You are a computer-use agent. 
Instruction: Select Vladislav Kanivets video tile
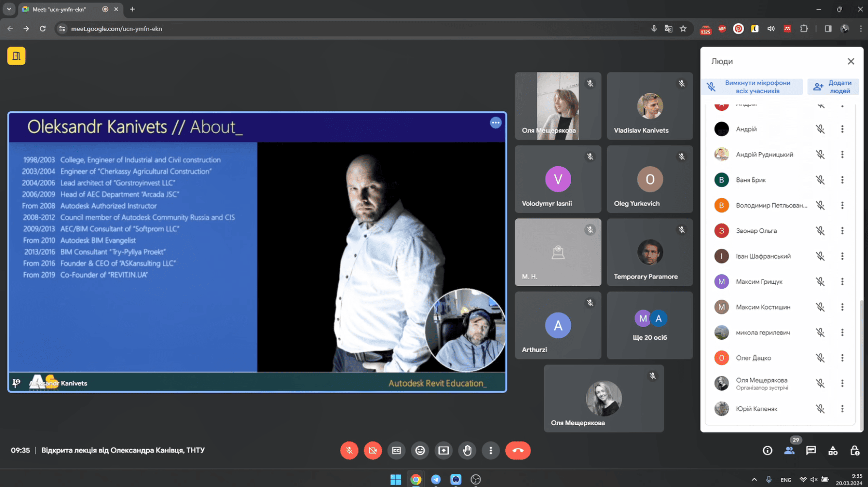649,106
